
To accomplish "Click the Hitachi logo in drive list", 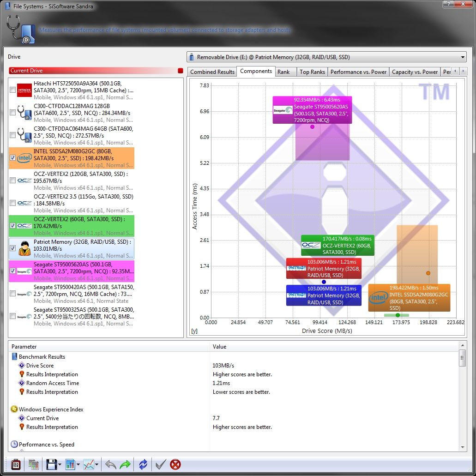I will pyautogui.click(x=24, y=90).
